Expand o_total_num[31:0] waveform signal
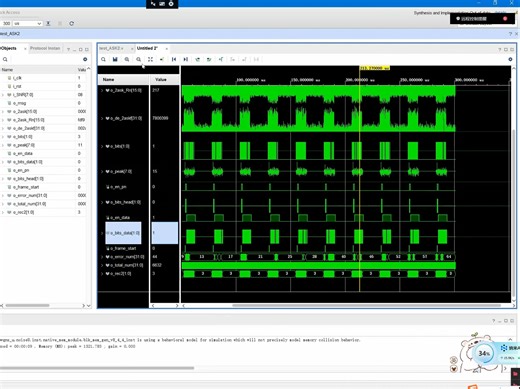Image resolution: width=520 pixels, height=389 pixels. (102, 265)
